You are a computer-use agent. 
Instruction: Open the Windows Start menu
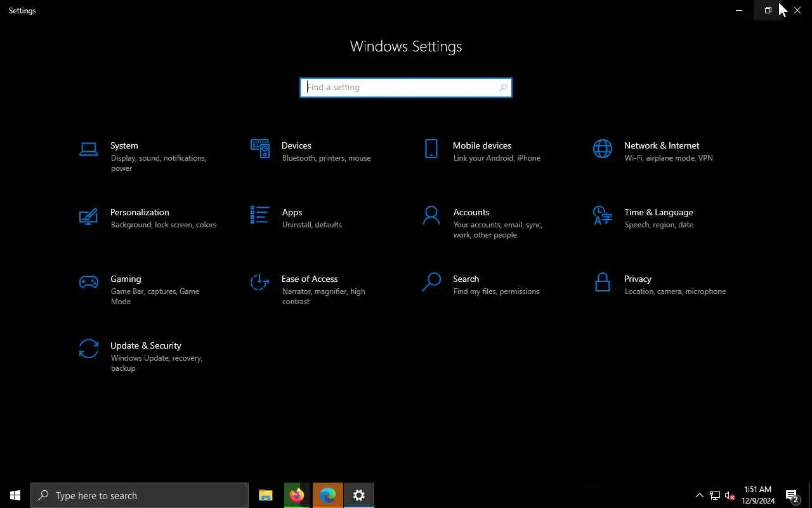pos(15,495)
